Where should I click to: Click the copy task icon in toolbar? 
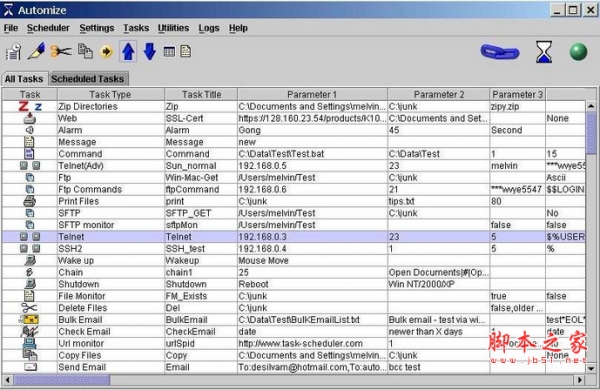[85, 51]
